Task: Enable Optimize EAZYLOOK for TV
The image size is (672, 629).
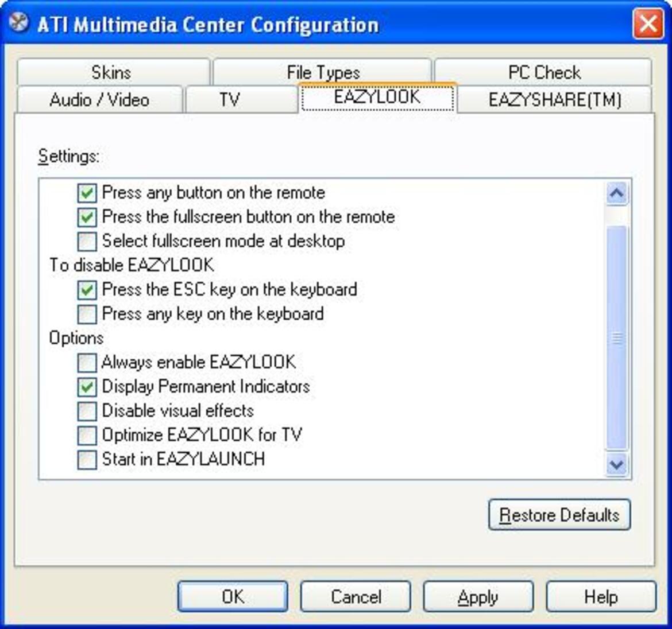Action: click(87, 436)
